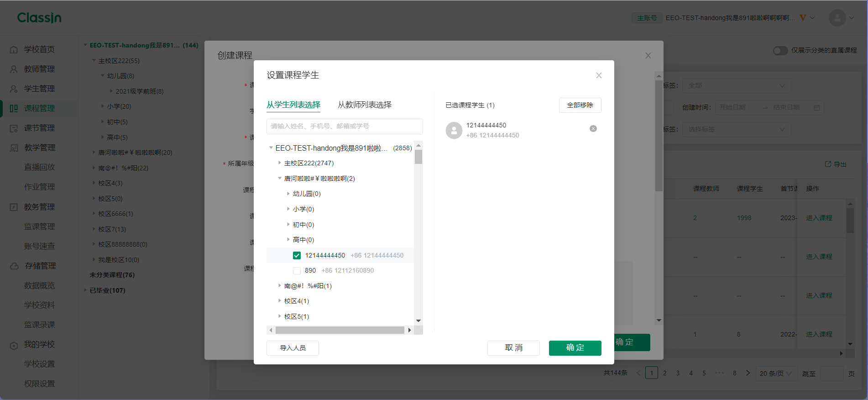Viewport: 868px width, 400px height.
Task: Click 取消 in 设置课程学生 dialog
Action: (513, 348)
